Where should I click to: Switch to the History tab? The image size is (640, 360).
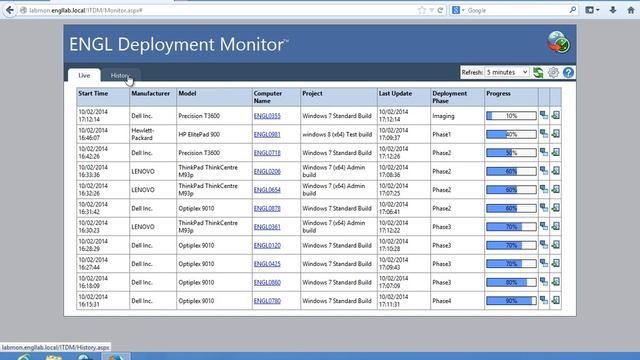click(120, 76)
